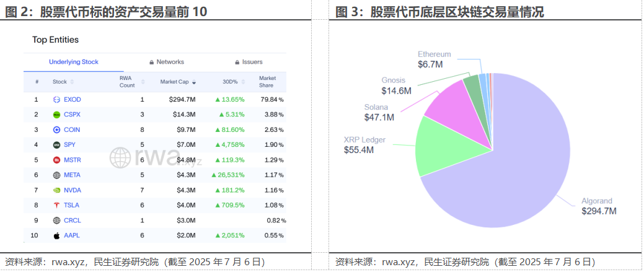Image resolution: width=644 pixels, height=272 pixels.
Task: Click the CRCL globe icon
Action: click(x=56, y=221)
